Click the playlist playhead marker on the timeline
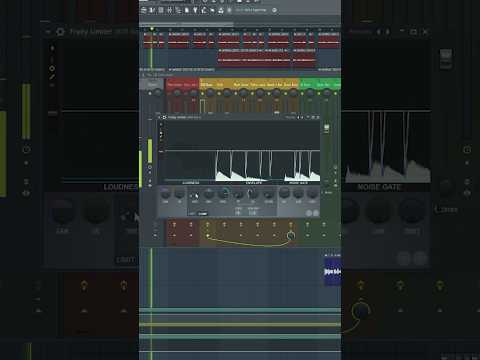The image size is (480, 360). (152, 29)
